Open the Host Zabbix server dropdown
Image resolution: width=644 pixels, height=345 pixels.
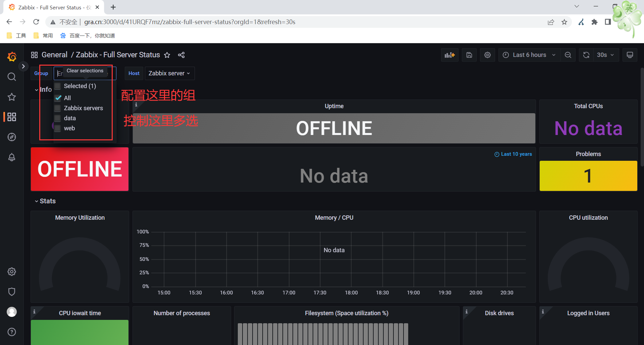tap(169, 73)
